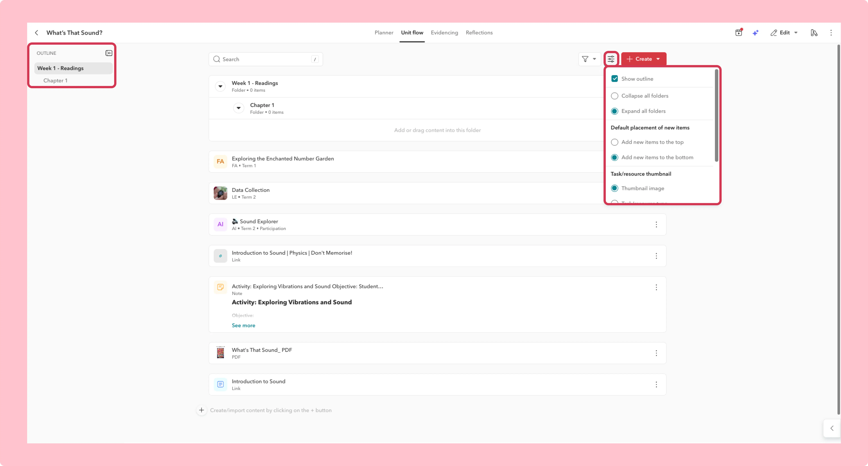Switch to the Planner tab
The width and height of the screenshot is (868, 466).
[x=384, y=33]
